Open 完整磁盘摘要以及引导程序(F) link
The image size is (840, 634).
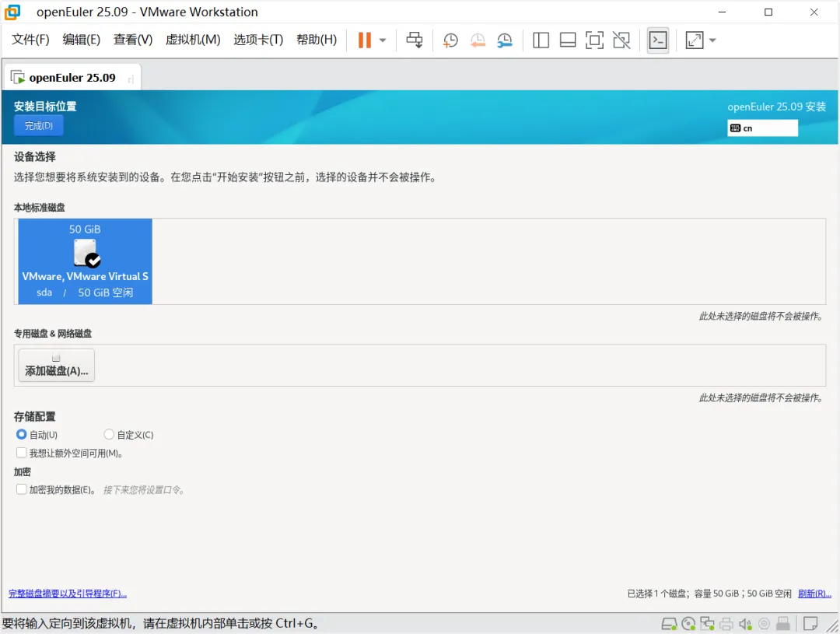68,594
